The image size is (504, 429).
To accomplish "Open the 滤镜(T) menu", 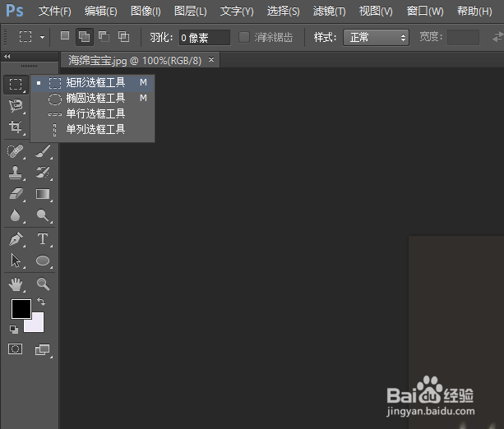I will pos(329,12).
